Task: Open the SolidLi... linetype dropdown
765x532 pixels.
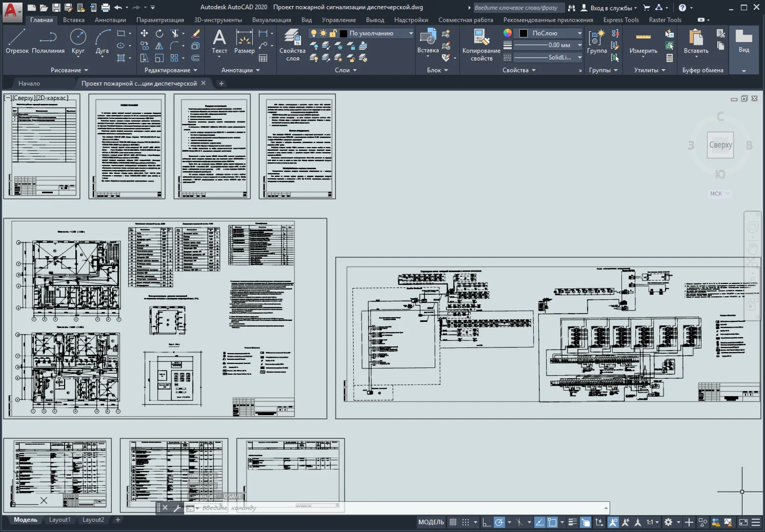Action: point(548,57)
